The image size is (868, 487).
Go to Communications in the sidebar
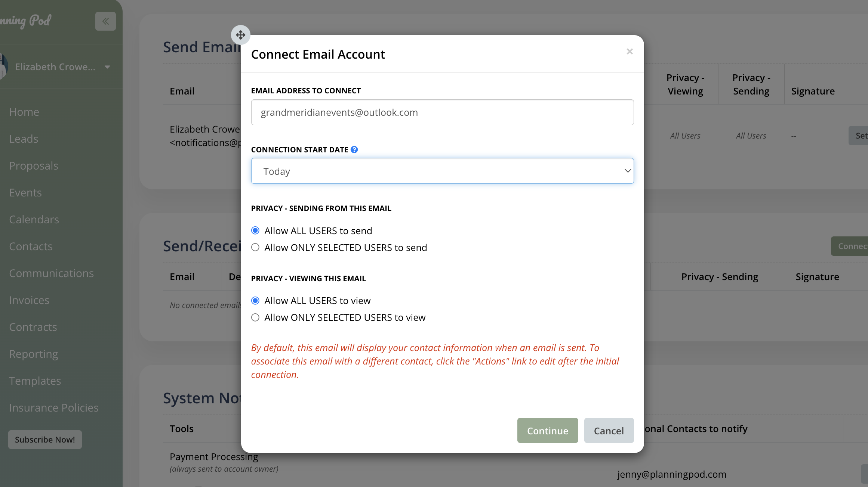click(x=51, y=273)
